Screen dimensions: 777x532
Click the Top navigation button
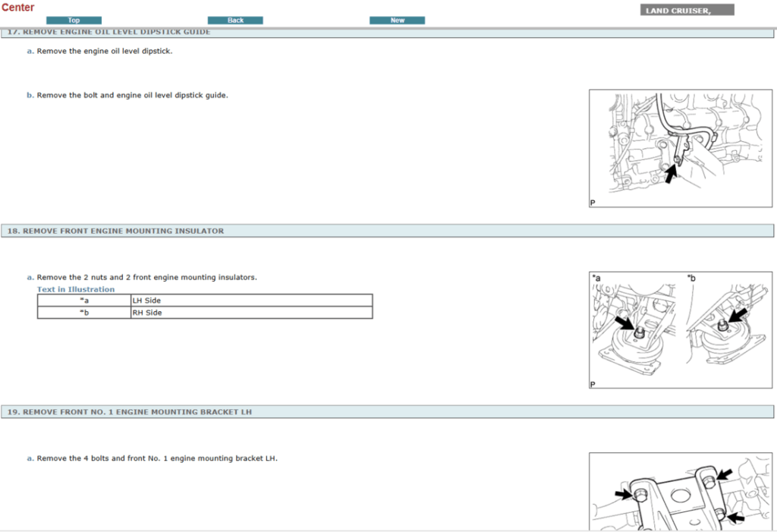pos(74,20)
